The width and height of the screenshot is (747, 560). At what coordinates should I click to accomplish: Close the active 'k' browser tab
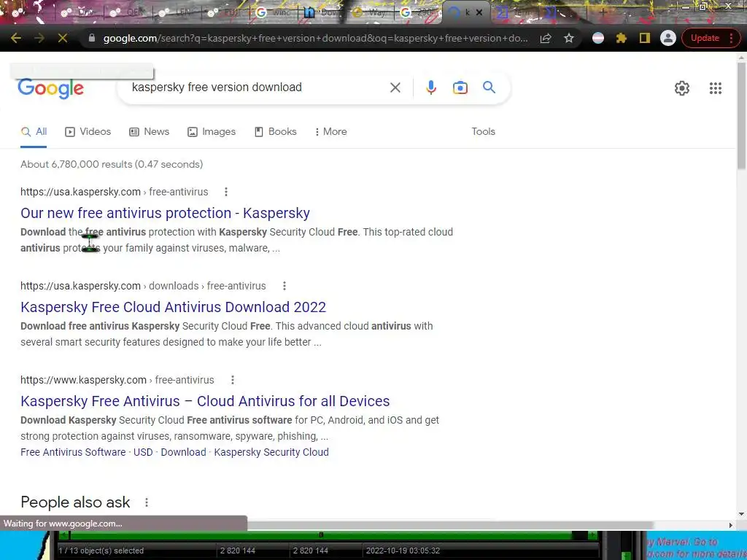pos(479,13)
